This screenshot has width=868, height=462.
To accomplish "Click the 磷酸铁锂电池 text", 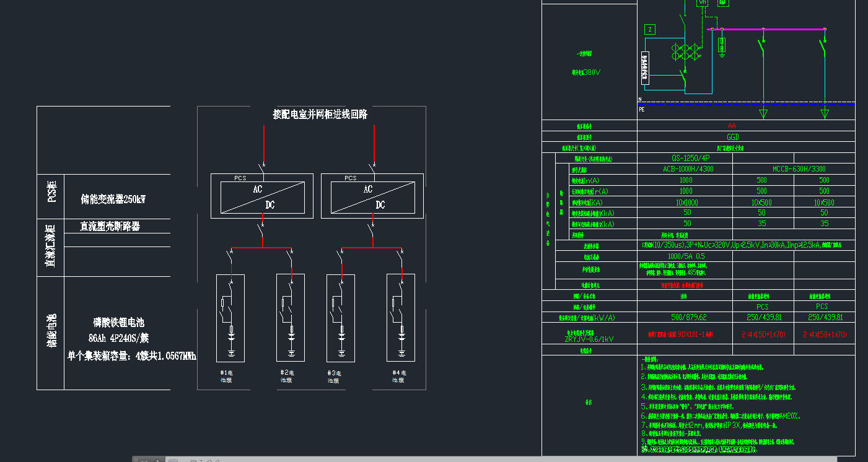I will click(x=118, y=323).
